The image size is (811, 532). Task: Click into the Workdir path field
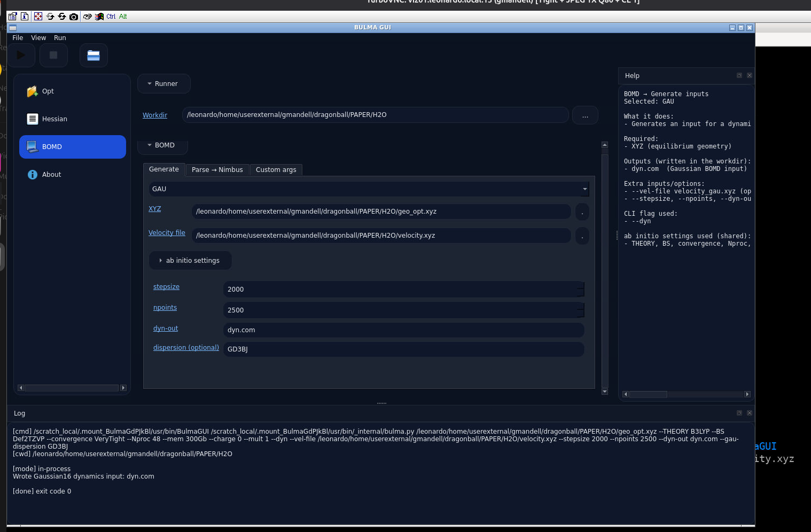click(376, 115)
